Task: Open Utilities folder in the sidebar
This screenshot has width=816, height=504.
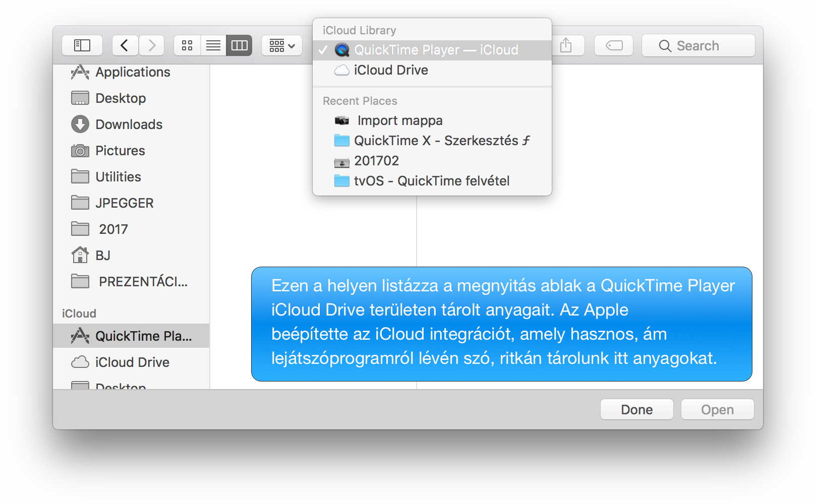Action: [x=131, y=177]
